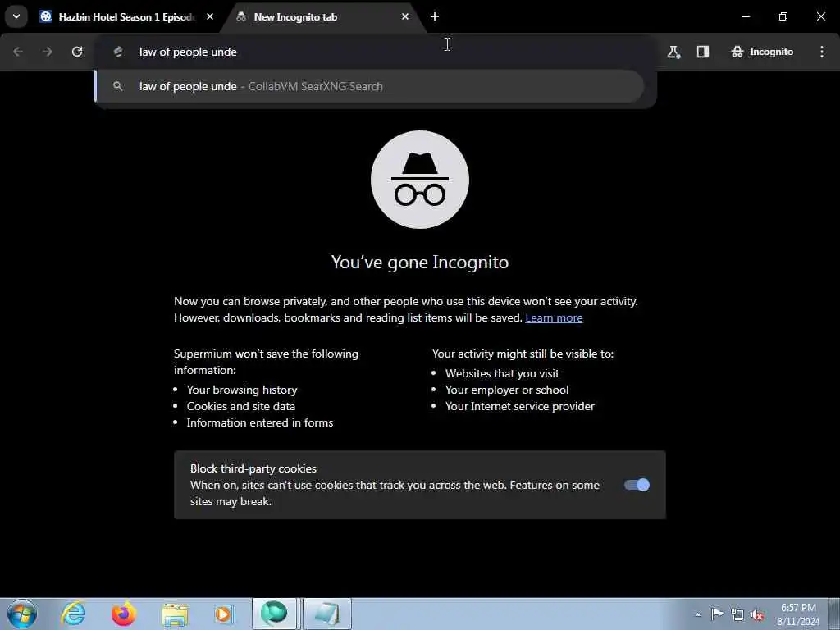This screenshot has width=840, height=630.
Task: Click the 'You've gone Incognito' heading
Action: pyautogui.click(x=420, y=262)
